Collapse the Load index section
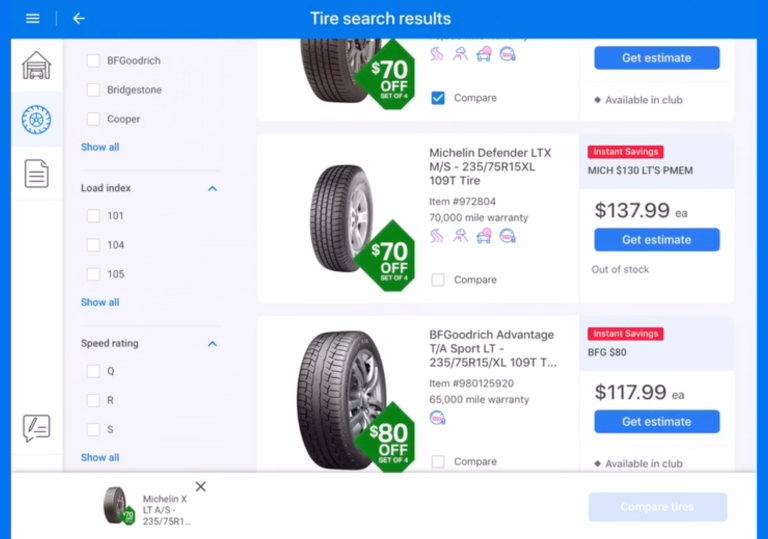The image size is (768, 539). pos(212,188)
